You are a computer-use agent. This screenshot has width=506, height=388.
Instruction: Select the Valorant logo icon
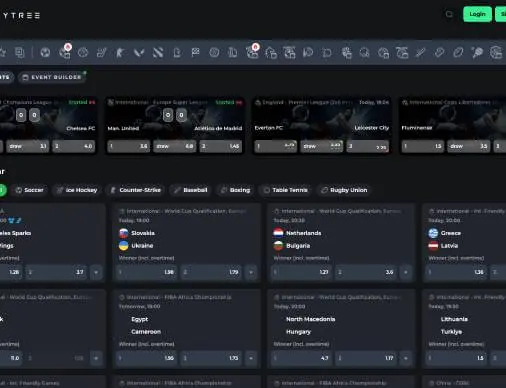[139, 52]
